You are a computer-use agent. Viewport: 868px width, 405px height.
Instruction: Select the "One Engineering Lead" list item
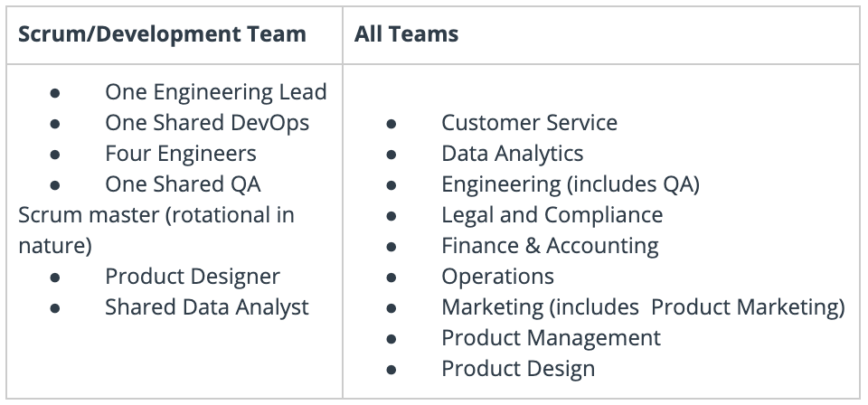coord(215,92)
